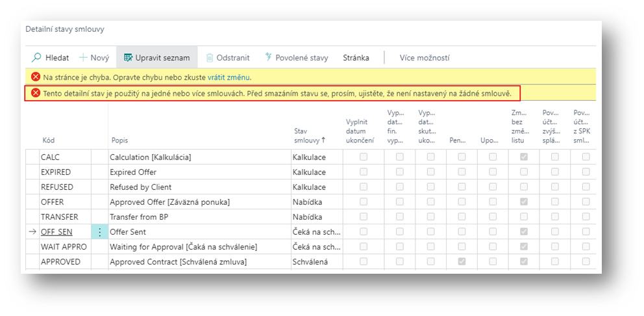The width and height of the screenshot is (644, 316).
Task: Toggle 'Vyplnit datum ukončení' checkbox for CALC row
Action: [x=364, y=157]
